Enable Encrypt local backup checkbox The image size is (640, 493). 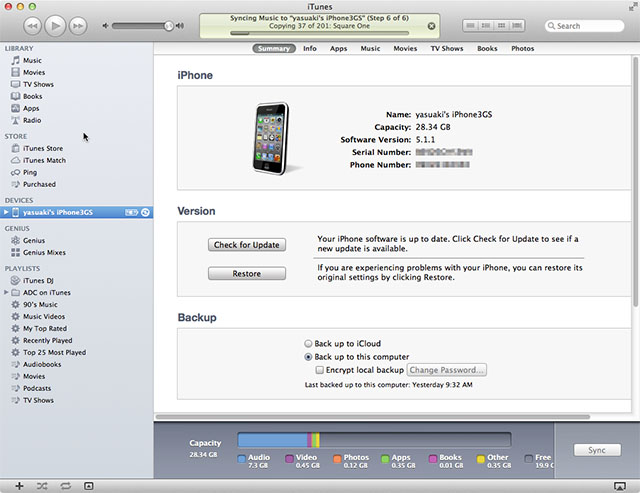click(318, 369)
